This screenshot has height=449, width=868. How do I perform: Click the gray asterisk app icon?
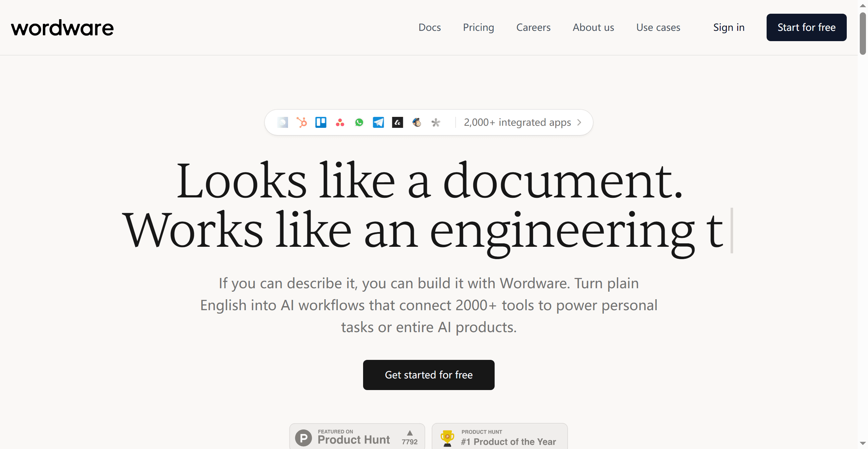pos(436,122)
